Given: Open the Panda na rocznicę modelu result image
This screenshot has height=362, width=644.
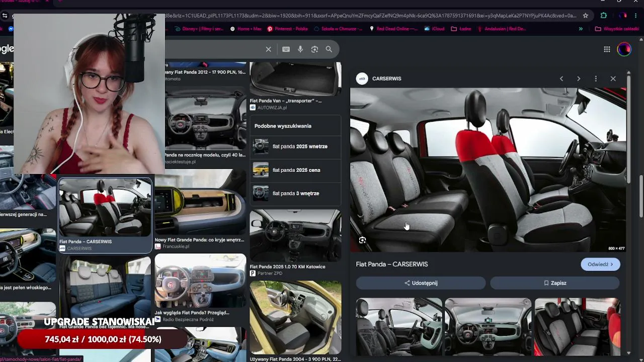Looking at the screenshot, I should pyautogui.click(x=205, y=119).
